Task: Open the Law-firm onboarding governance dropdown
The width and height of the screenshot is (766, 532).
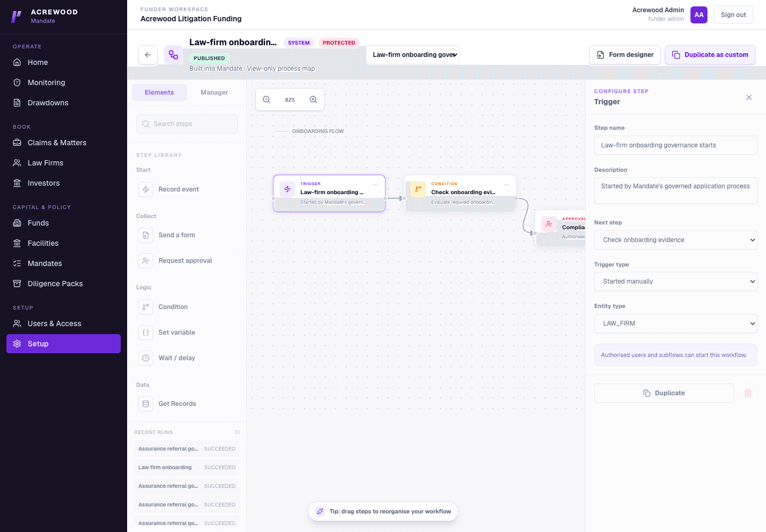Action: pyautogui.click(x=413, y=55)
